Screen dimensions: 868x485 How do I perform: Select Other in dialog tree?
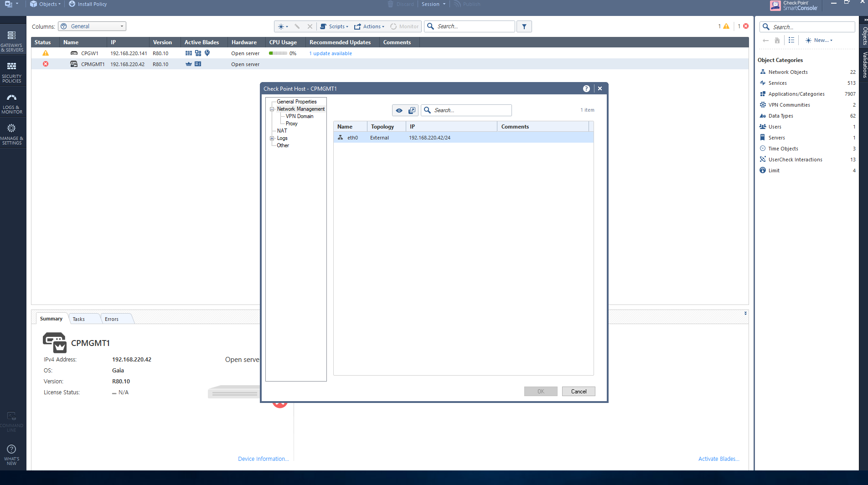coord(283,145)
